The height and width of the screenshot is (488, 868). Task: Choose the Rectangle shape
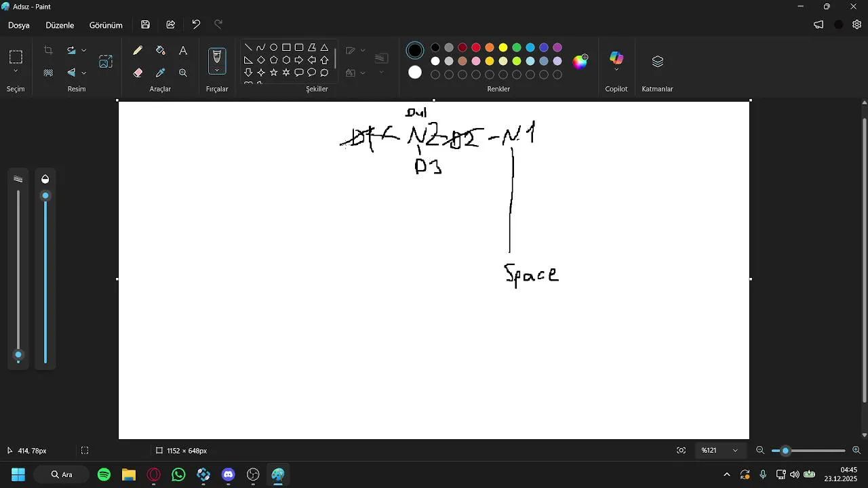click(x=286, y=47)
